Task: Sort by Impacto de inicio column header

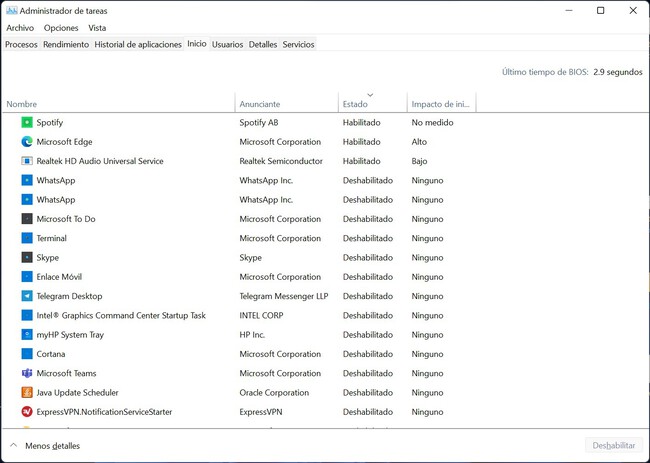Action: 442,104
